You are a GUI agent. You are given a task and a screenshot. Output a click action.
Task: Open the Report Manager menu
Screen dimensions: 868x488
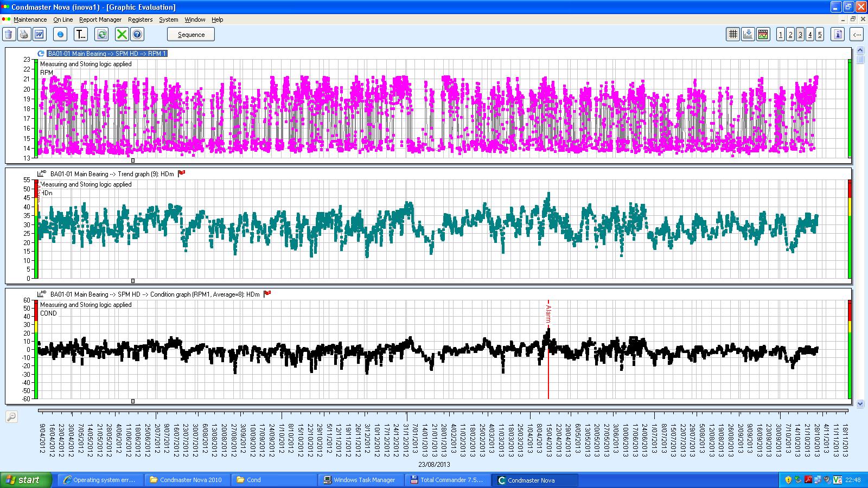pos(100,20)
